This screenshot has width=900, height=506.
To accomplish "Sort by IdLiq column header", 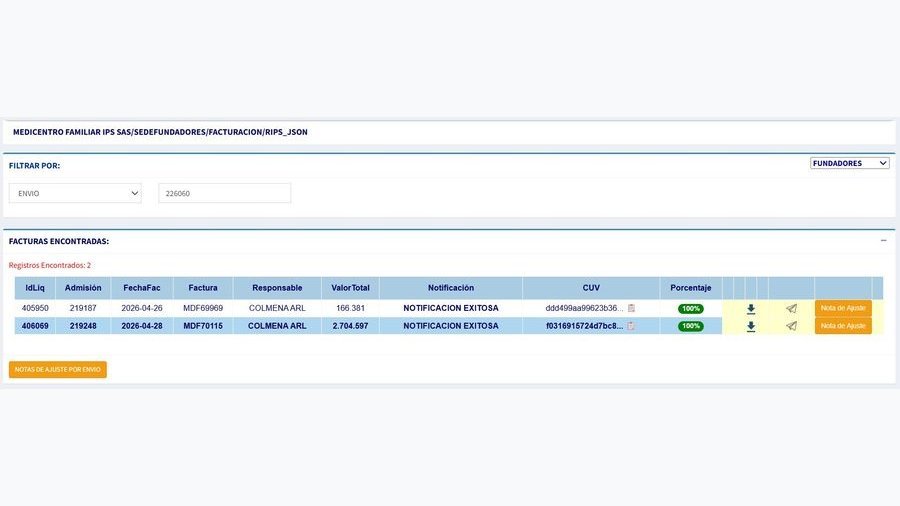I will click(35, 288).
